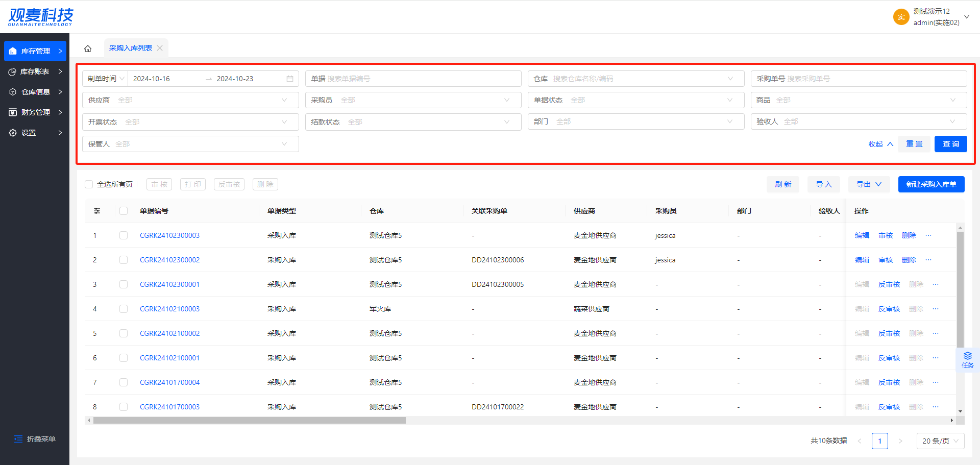The image size is (980, 465).
Task: Open more actions for CGRK24102300002
Action: [928, 260]
